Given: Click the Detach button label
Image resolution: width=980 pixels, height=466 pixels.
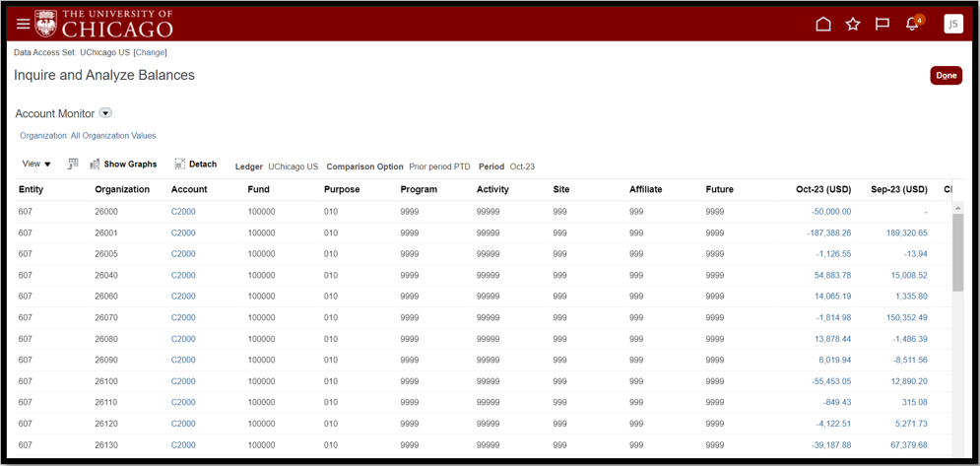Looking at the screenshot, I should (x=203, y=164).
